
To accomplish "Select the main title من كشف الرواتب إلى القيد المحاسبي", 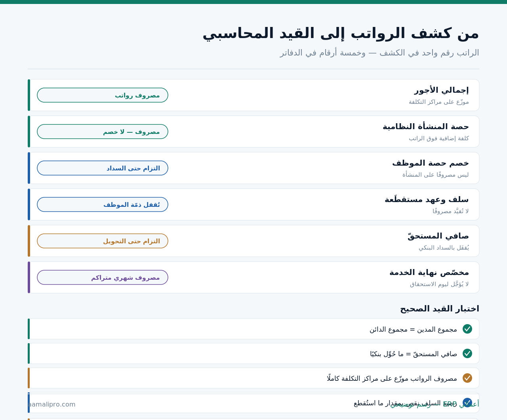I will (341, 33).
